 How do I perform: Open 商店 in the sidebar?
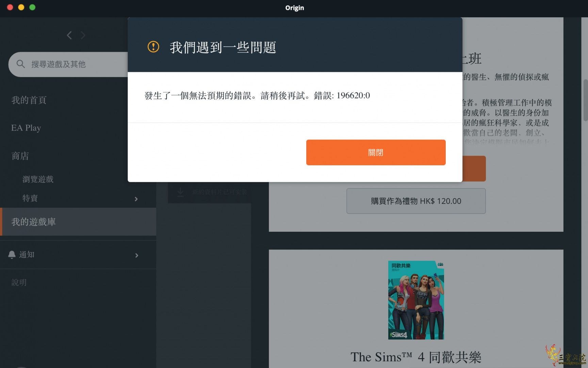click(x=20, y=156)
